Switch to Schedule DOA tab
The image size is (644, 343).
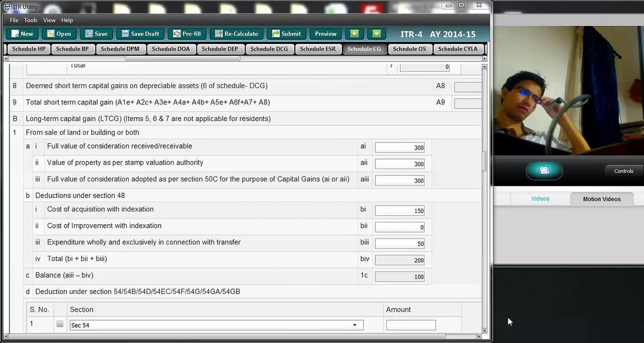tap(171, 49)
